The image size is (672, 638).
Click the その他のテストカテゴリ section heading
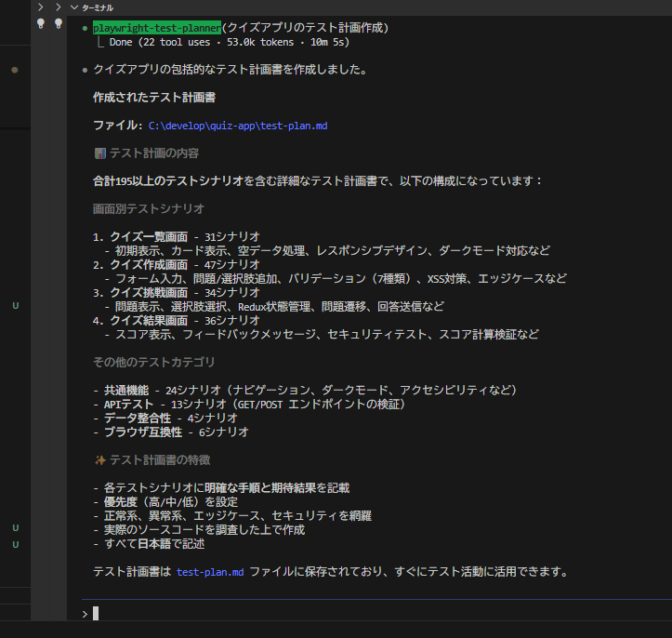154,362
